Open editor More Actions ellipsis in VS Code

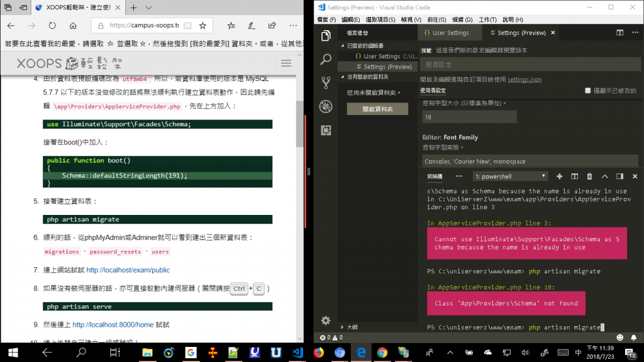(x=635, y=33)
